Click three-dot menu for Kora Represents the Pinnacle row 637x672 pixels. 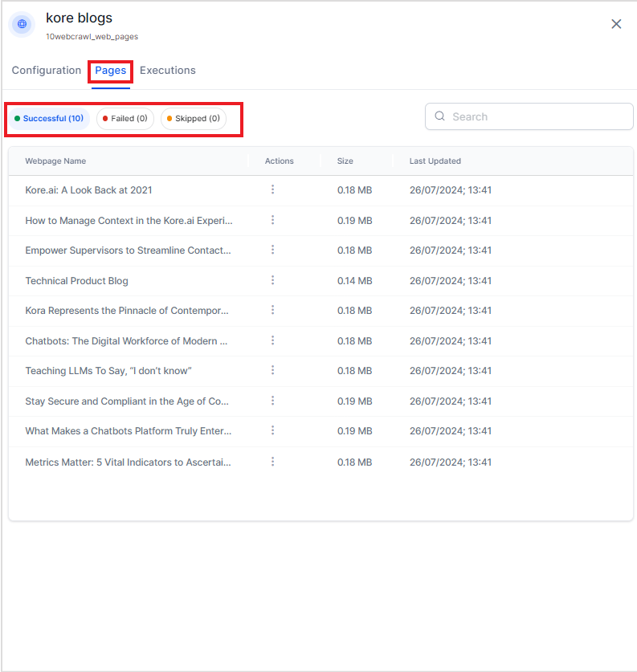click(273, 310)
